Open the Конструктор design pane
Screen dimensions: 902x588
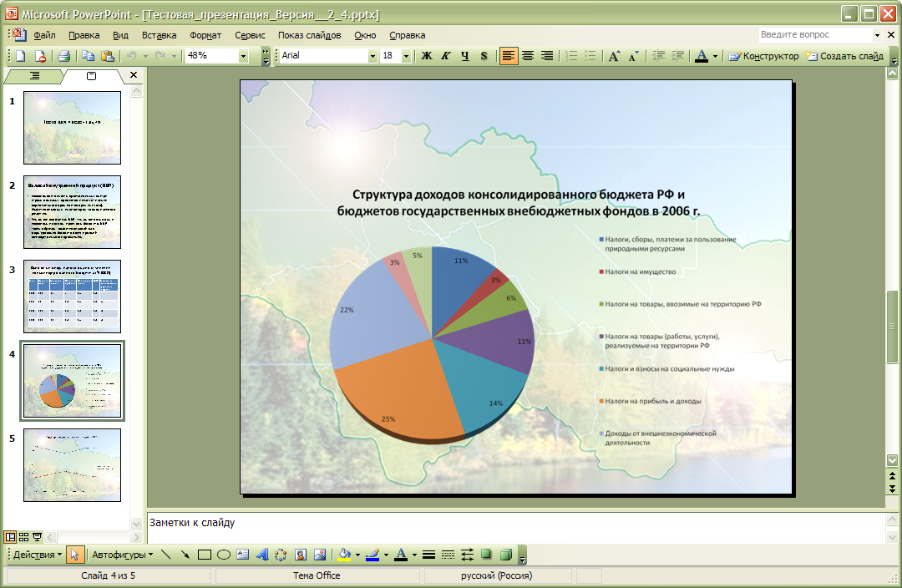tap(763, 56)
